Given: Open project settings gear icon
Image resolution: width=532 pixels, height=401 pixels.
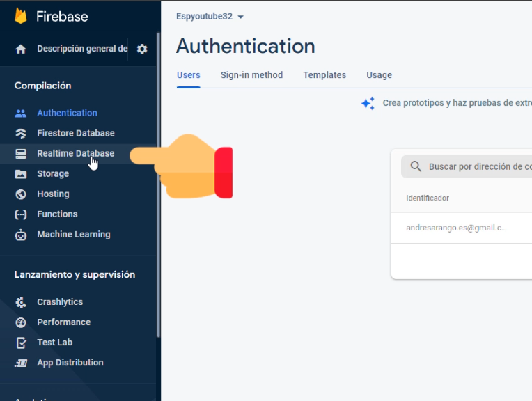Looking at the screenshot, I should 142,49.
